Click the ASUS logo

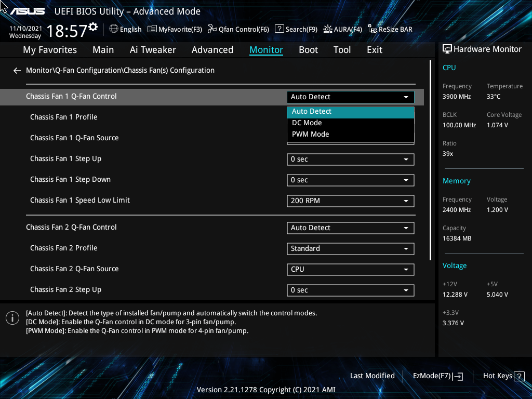(x=27, y=11)
